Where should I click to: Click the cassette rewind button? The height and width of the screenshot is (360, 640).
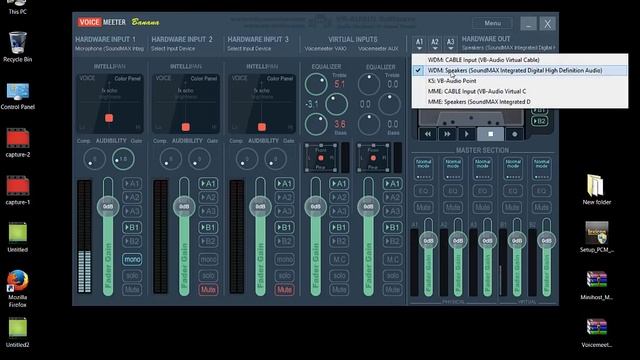point(428,134)
